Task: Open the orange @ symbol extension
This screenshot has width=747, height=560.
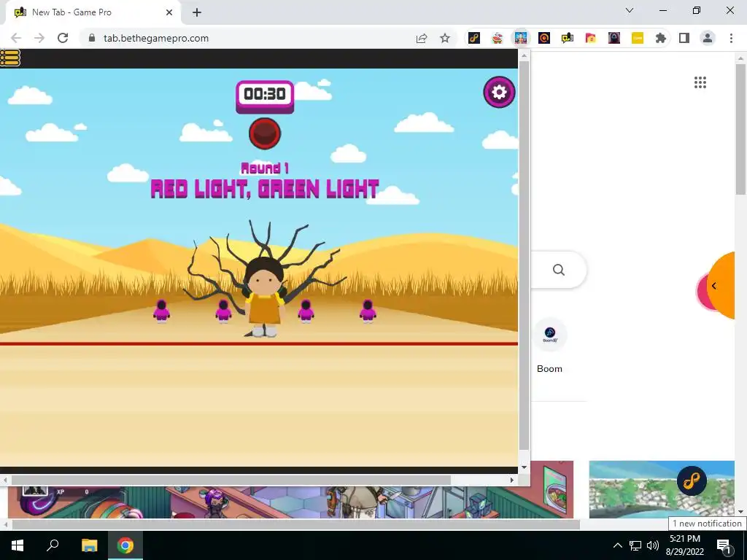Action: tap(544, 38)
